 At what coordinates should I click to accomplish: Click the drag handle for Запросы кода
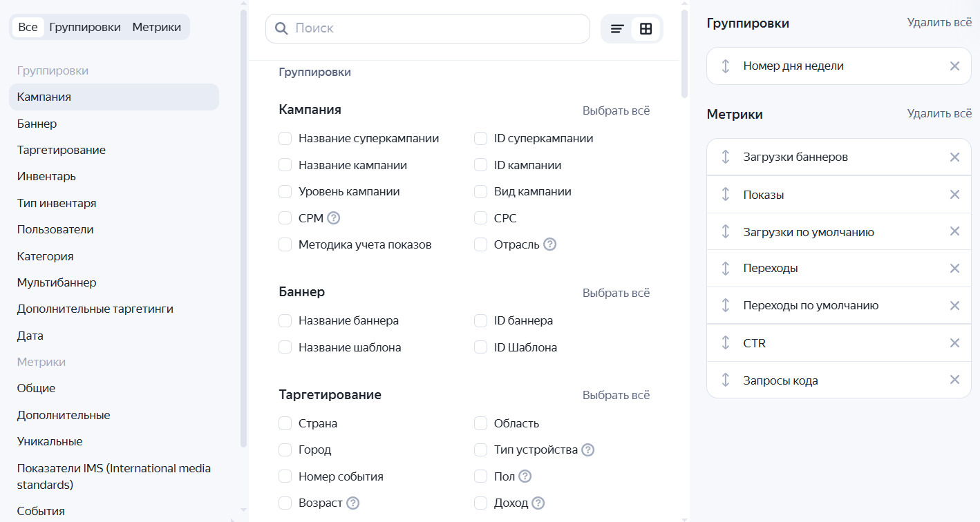[726, 380]
